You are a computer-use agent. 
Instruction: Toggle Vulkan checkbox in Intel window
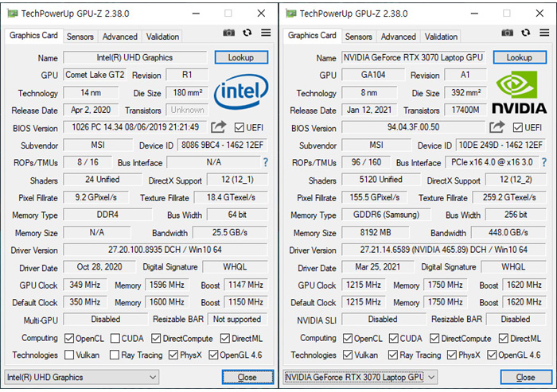(x=69, y=355)
